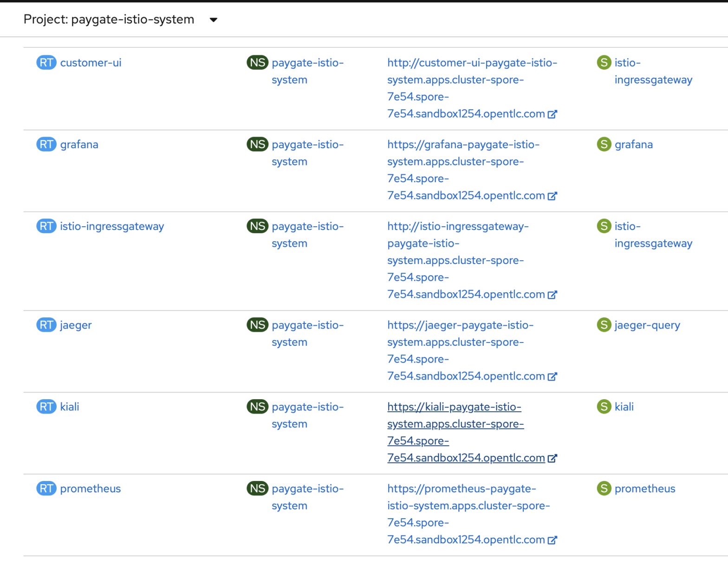Click the RT badge beside customer-ui
728x566 pixels.
46,63
